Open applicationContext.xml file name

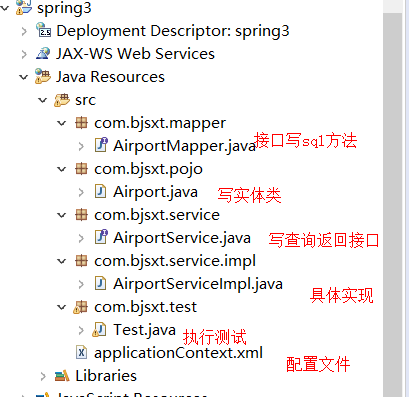click(x=179, y=353)
